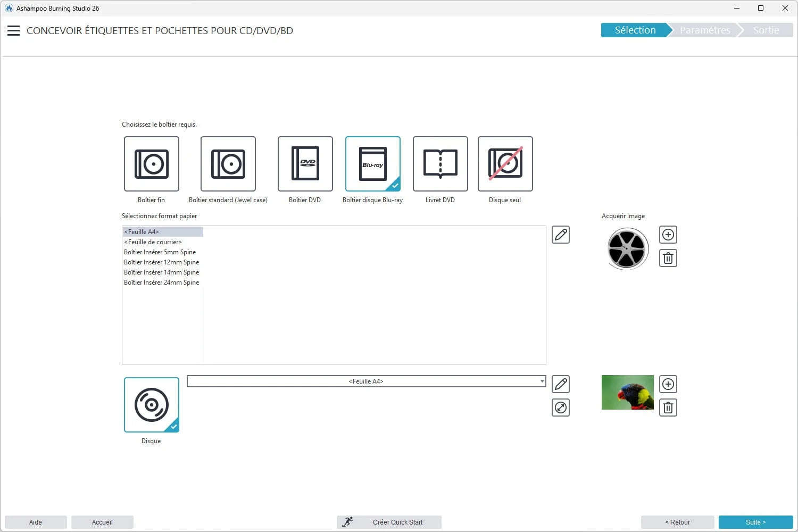
Task: Open the hamburger main menu
Action: (x=13, y=31)
